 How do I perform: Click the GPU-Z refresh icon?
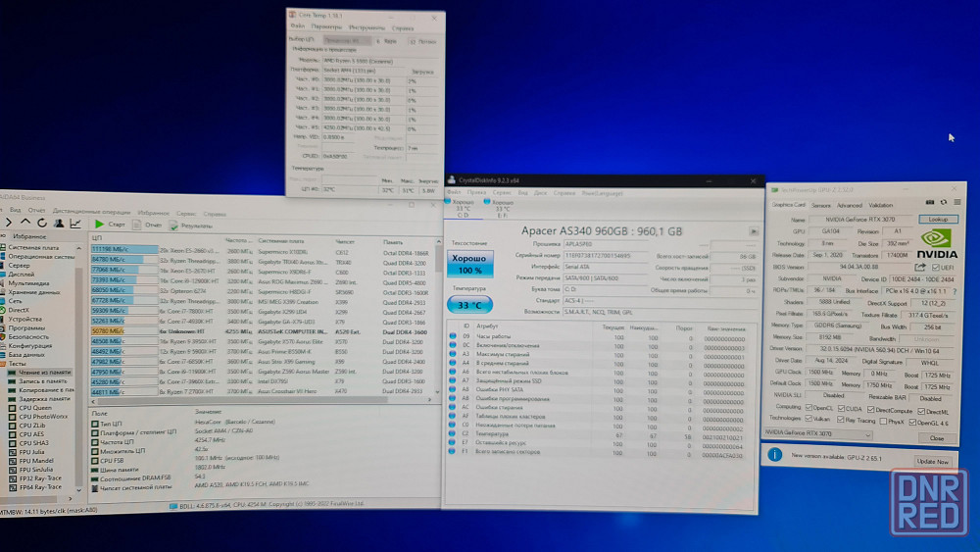943,202
